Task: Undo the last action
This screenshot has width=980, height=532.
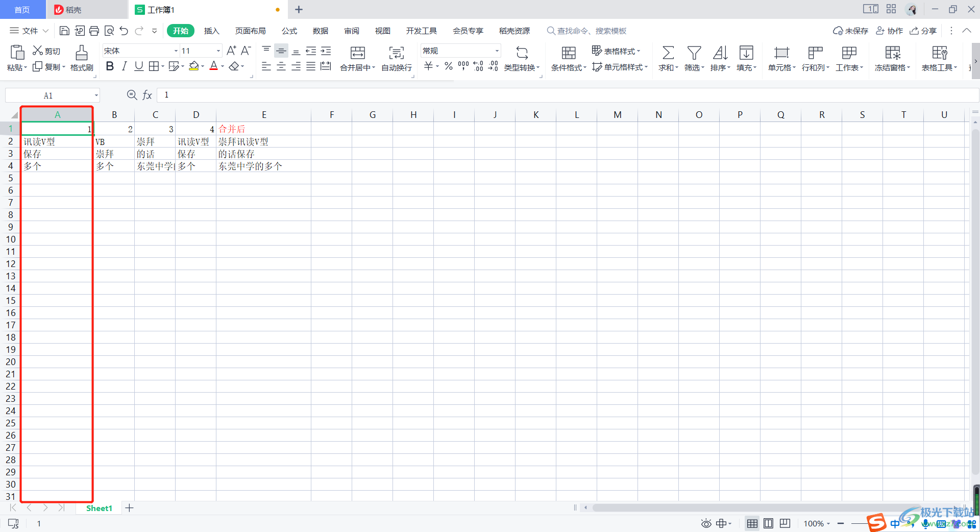Action: 124,31
